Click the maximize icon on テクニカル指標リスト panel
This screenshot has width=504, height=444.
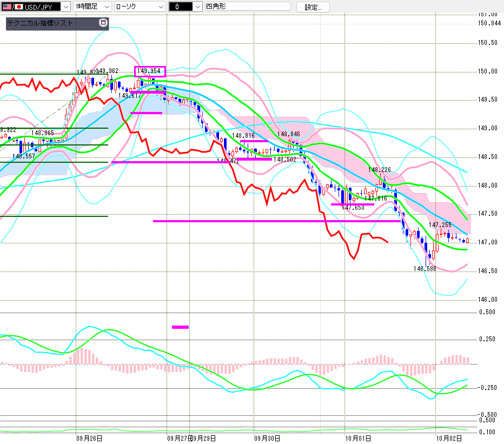point(103,23)
